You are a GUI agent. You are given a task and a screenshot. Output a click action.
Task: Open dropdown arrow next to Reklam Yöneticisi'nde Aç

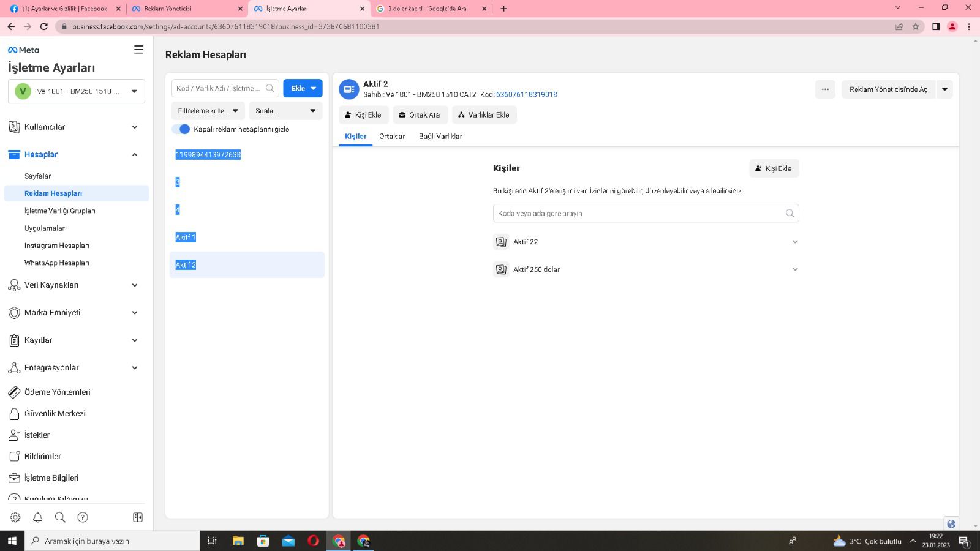click(944, 89)
